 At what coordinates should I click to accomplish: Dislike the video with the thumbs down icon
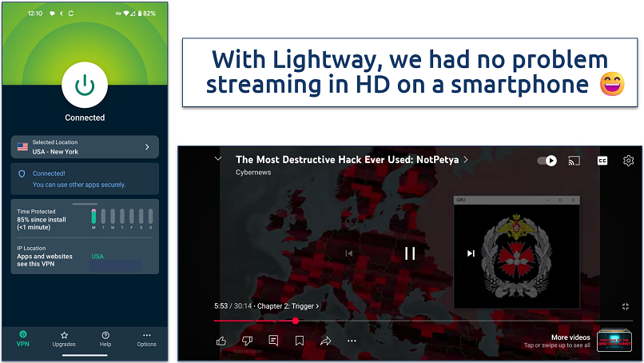247,341
